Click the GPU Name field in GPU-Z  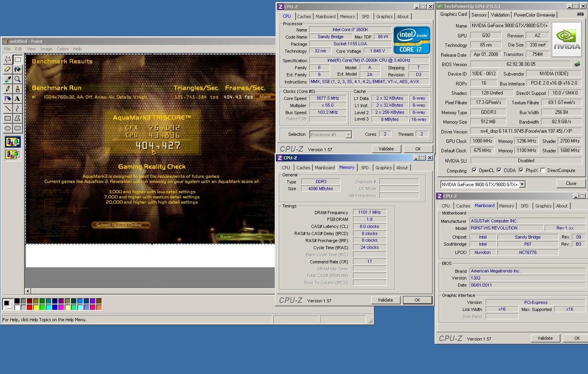click(509, 26)
